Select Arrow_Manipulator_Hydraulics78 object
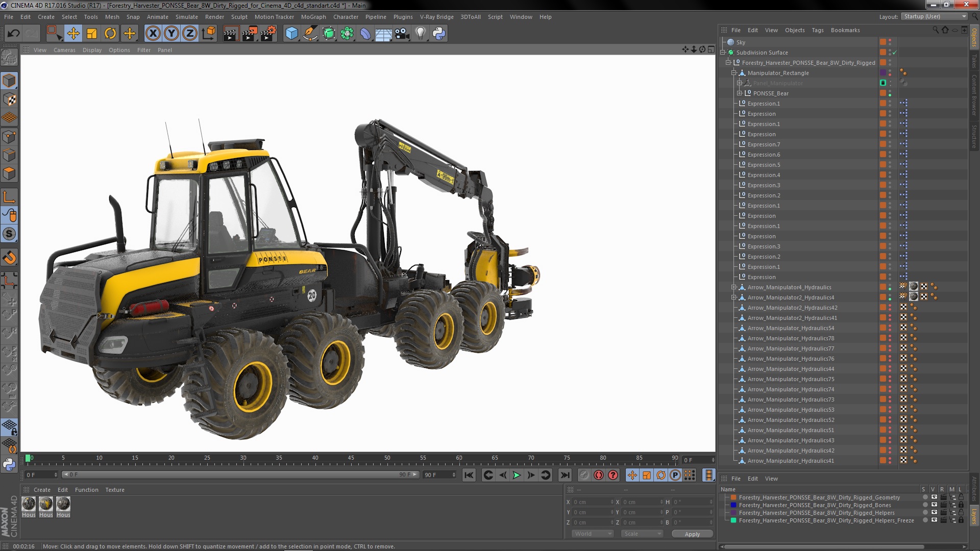This screenshot has height=551, width=980. coord(791,338)
